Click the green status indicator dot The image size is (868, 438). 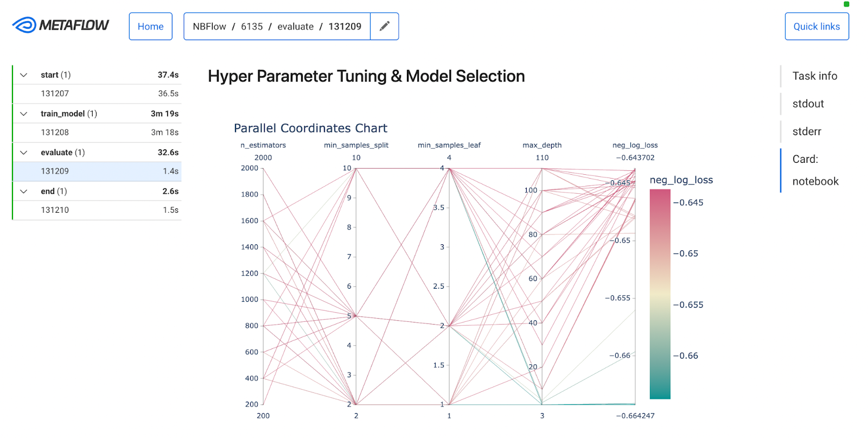(x=846, y=4)
